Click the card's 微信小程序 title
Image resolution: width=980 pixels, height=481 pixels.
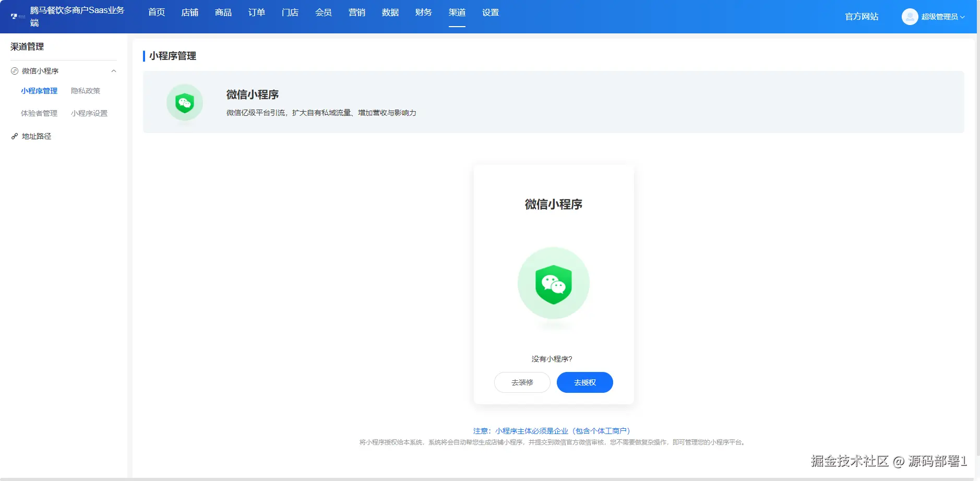(x=554, y=204)
